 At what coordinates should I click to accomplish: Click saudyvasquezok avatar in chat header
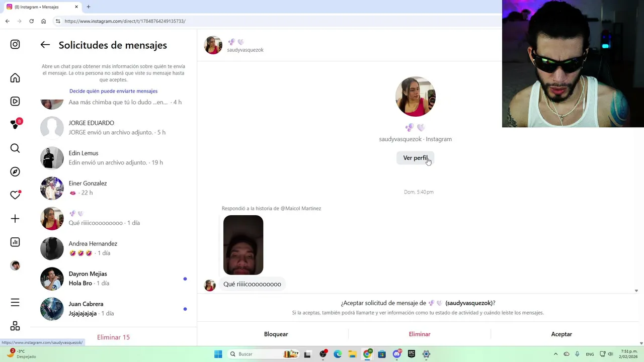coord(213,45)
